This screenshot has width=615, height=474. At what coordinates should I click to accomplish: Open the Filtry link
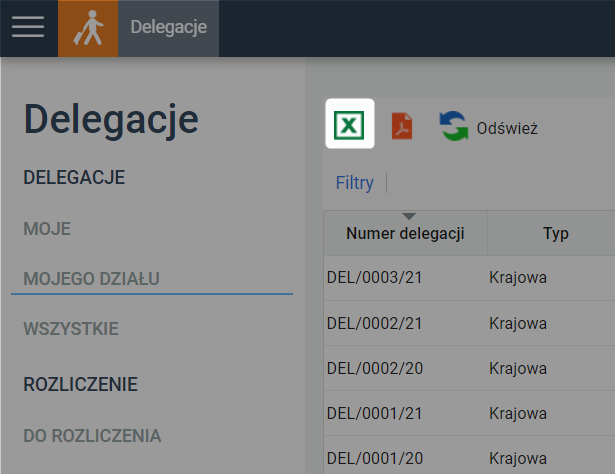click(355, 183)
